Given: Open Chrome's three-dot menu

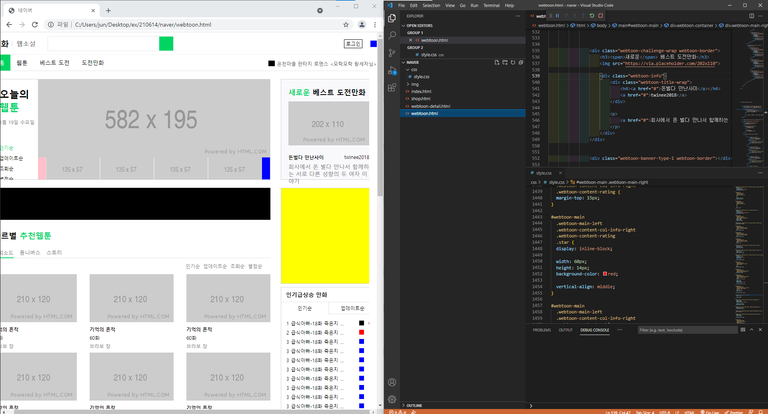Looking at the screenshot, I should pos(375,24).
